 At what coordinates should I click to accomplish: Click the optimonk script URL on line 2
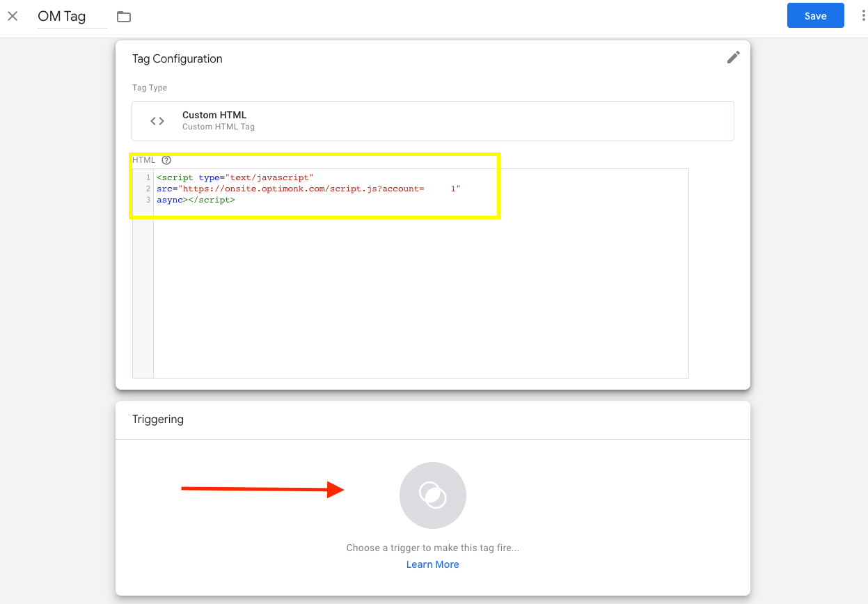click(x=308, y=189)
